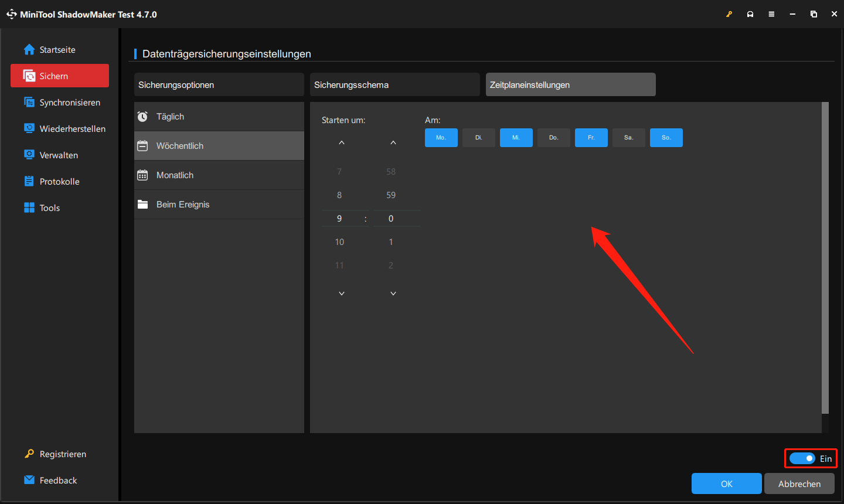The image size is (844, 504).
Task: Click the Sichern backup icon
Action: point(29,76)
